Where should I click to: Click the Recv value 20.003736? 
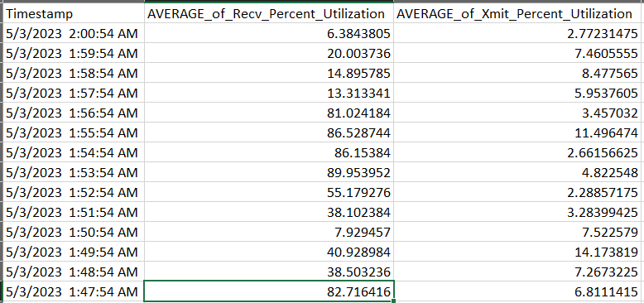click(269, 53)
